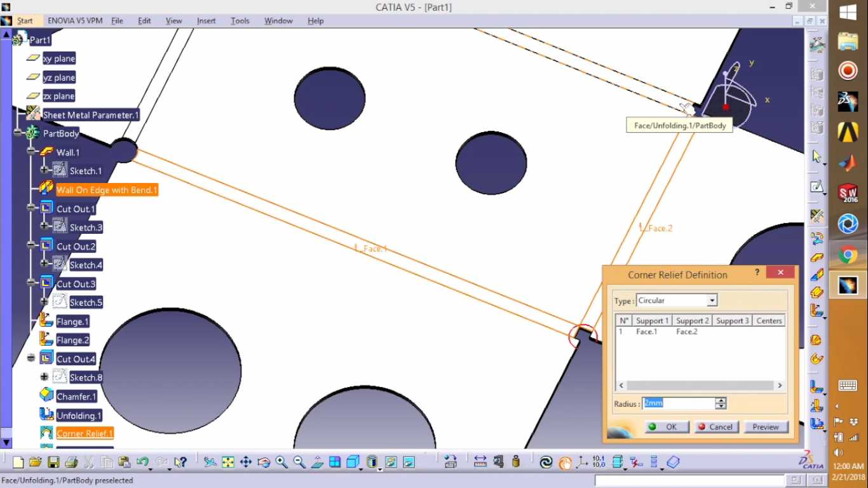
Task: Select Chamfer.1 in the specification tree
Action: pos(76,396)
